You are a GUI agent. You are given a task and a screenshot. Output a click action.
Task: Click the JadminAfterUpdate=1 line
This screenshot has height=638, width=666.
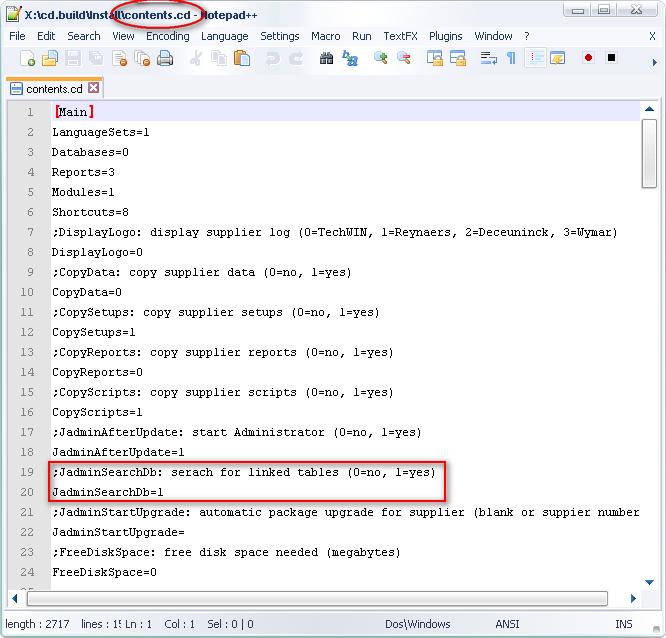(118, 452)
